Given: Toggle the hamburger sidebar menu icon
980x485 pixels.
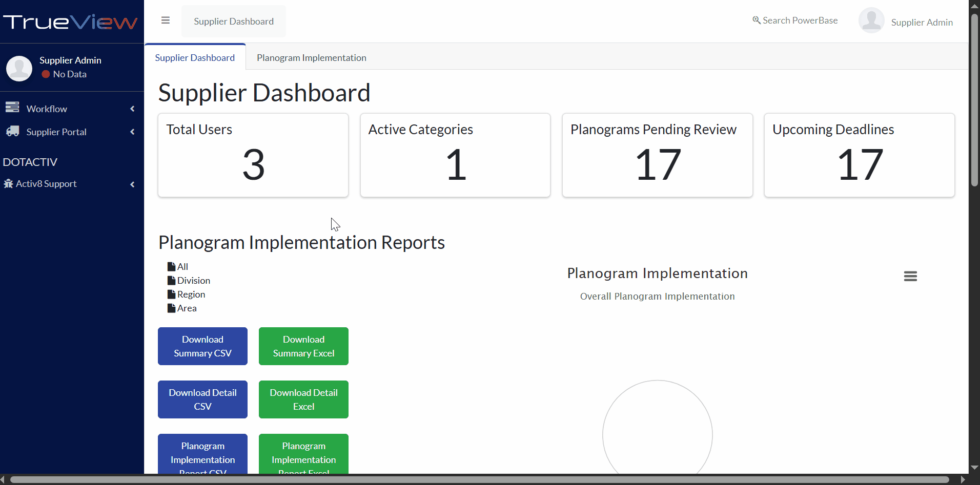Looking at the screenshot, I should pos(165,20).
